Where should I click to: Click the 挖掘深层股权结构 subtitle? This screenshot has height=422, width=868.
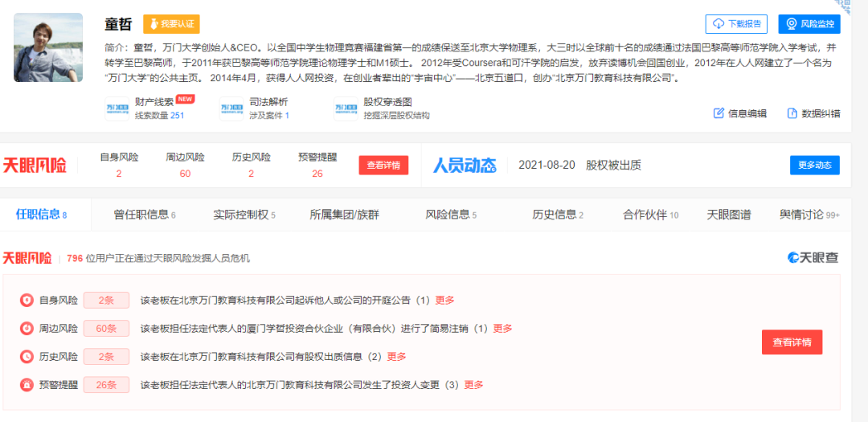pos(397,115)
